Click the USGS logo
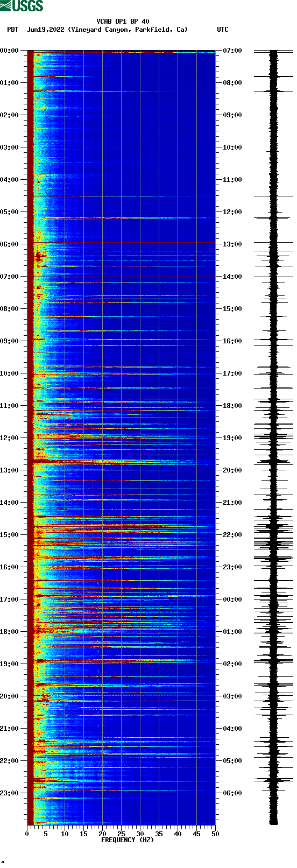This screenshot has width=297, height=868. pos(22,6)
